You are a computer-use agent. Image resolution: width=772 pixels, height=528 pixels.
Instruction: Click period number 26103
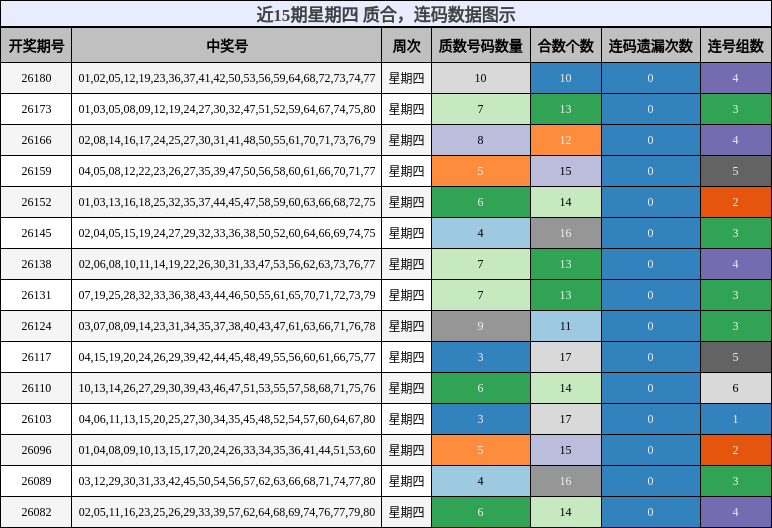click(36, 419)
